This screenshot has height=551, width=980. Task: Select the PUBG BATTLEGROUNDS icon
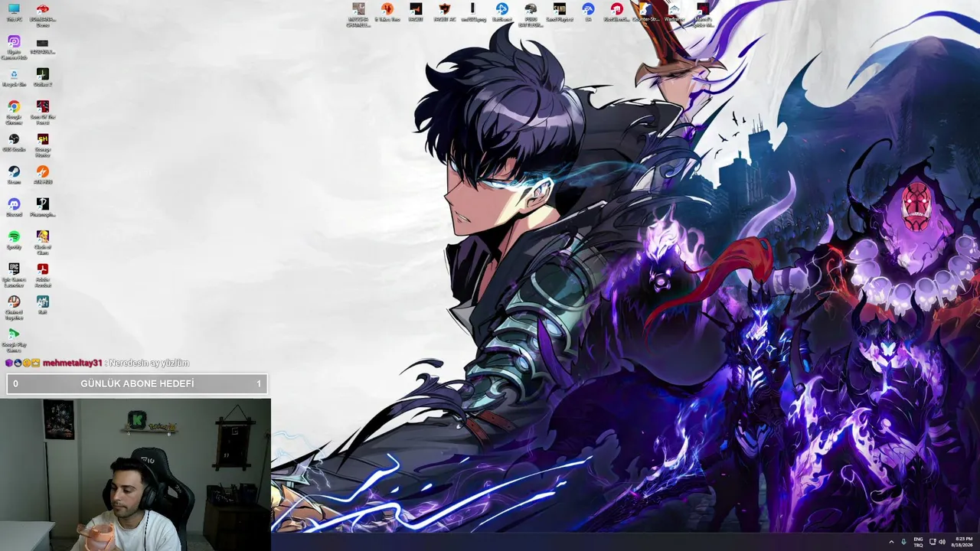point(531,15)
